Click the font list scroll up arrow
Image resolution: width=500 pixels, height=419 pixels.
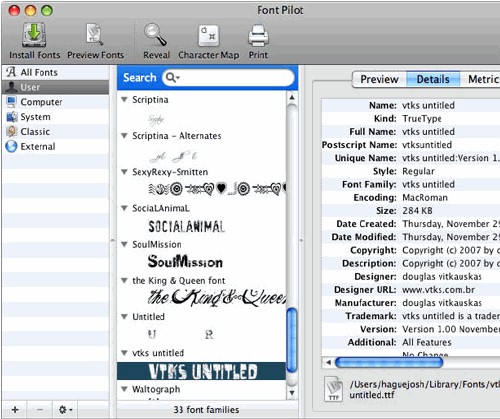(x=292, y=97)
